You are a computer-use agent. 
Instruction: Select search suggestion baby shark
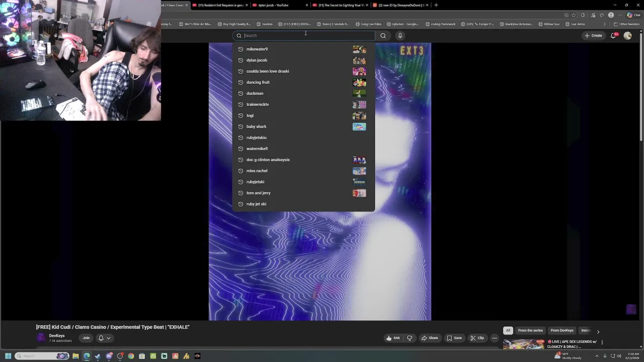[303, 127]
